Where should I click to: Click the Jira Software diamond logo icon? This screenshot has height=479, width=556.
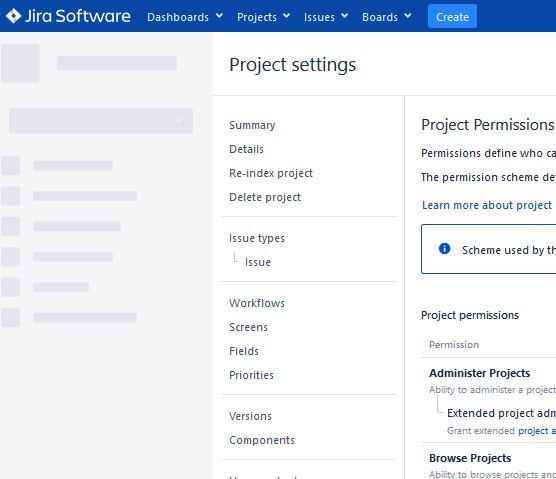pyautogui.click(x=13, y=16)
